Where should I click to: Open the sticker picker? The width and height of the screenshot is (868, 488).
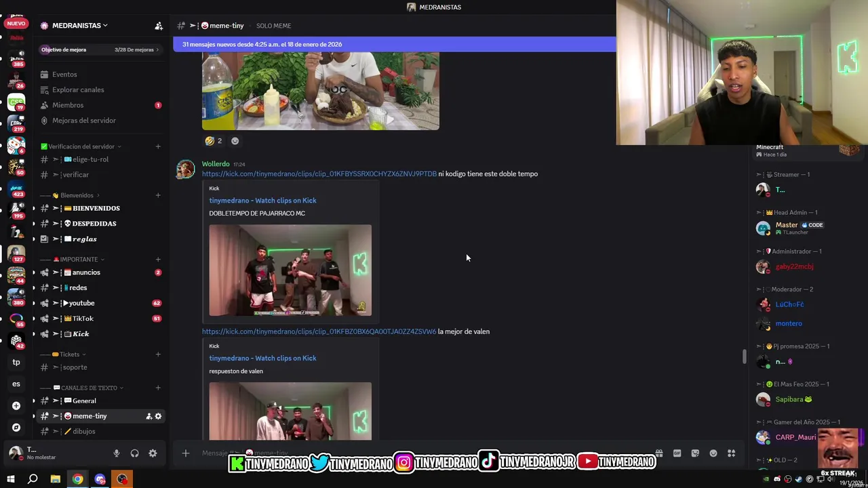click(x=695, y=453)
